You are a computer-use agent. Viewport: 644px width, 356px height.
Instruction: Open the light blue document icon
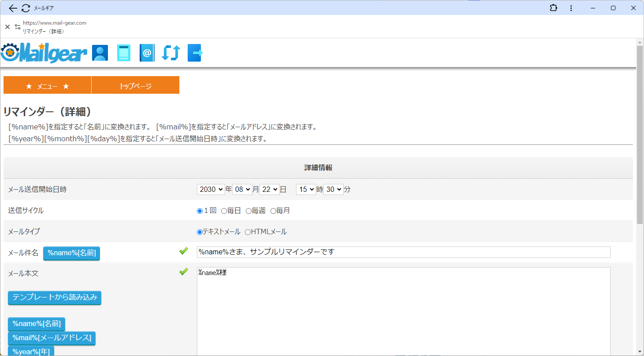[124, 53]
